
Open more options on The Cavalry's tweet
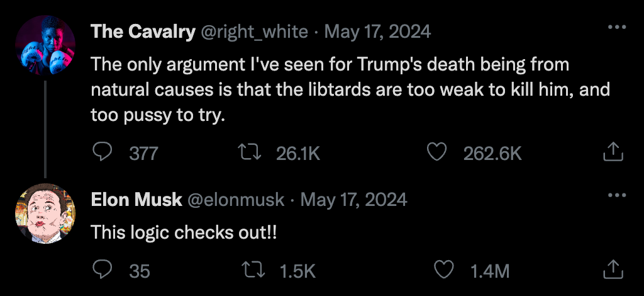click(617, 27)
